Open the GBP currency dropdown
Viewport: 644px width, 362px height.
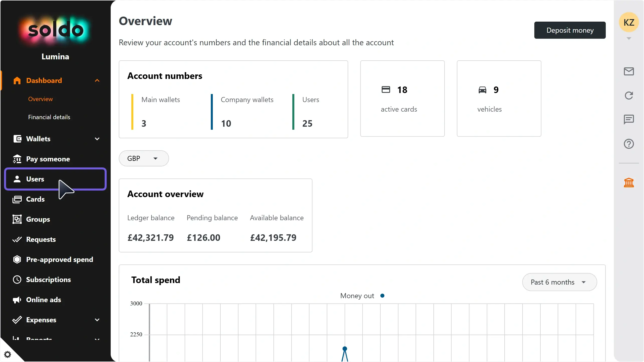coord(144,158)
